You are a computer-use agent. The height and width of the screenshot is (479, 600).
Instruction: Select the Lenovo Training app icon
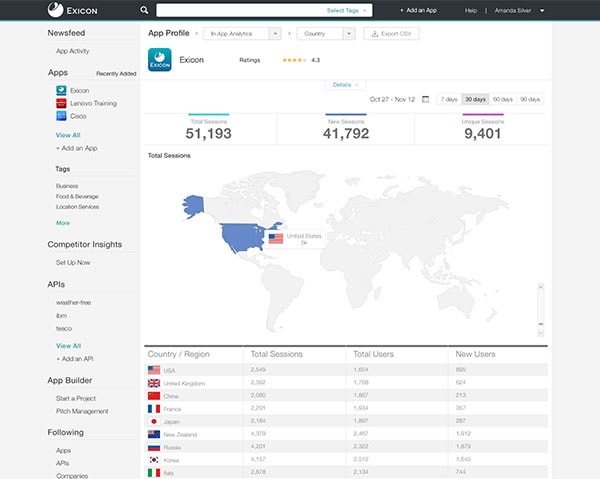(x=61, y=102)
